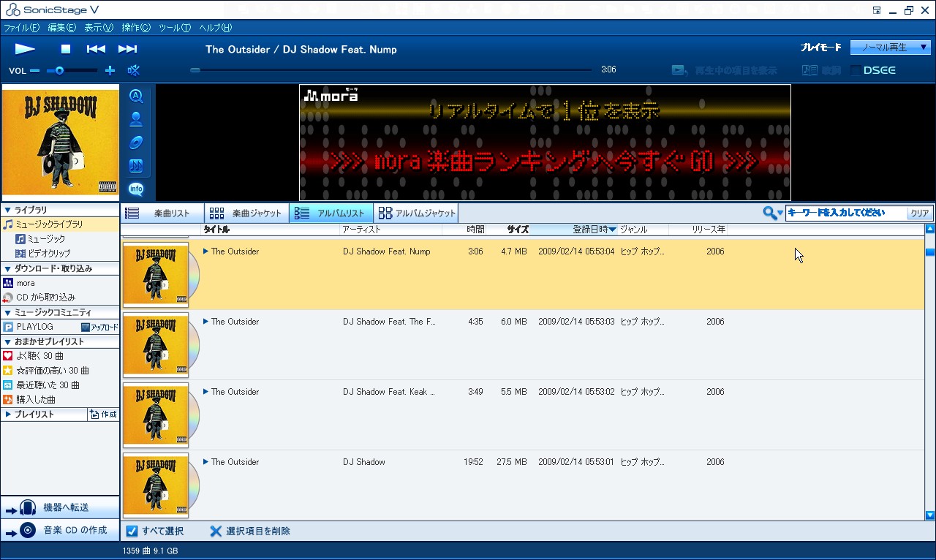
Task: Click the playback seek bar
Action: 391,70
